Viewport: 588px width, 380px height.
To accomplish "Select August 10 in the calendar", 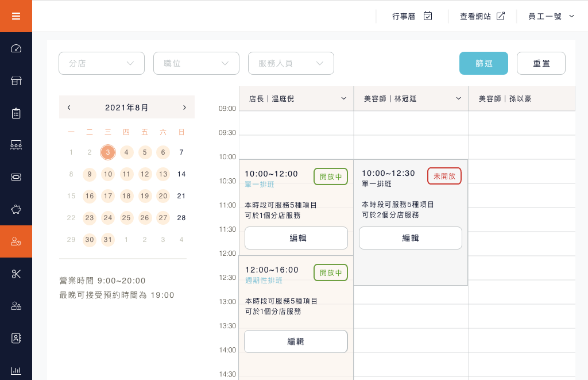I will (108, 174).
